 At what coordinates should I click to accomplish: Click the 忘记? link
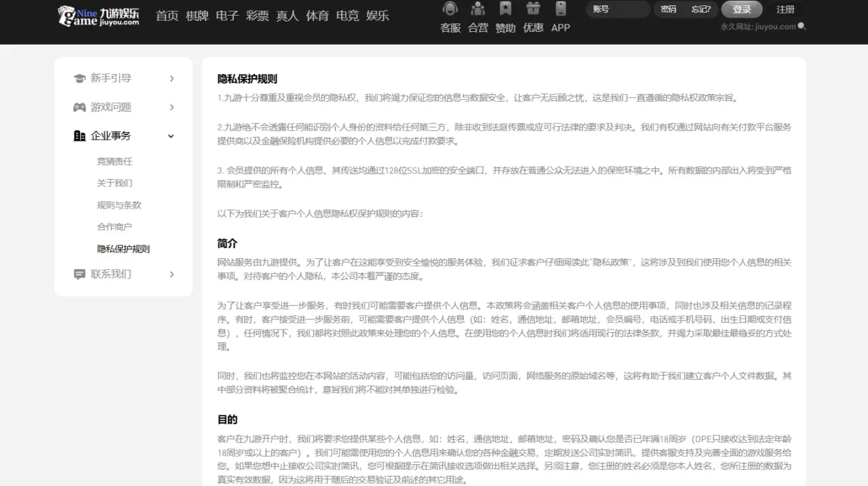coord(701,9)
